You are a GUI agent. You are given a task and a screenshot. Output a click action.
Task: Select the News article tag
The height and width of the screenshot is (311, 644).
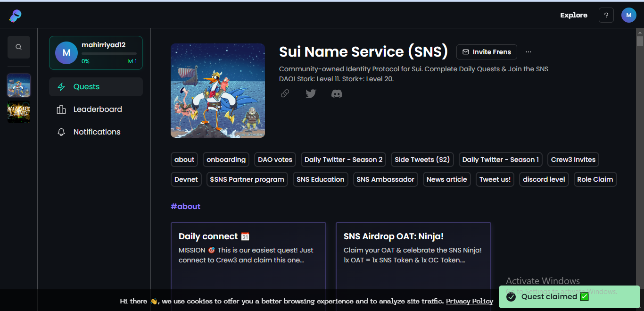point(447,179)
